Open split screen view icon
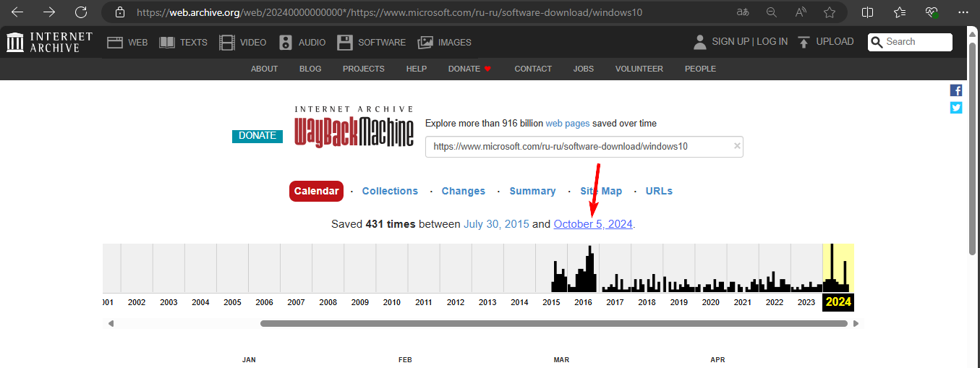Screen dimensions: 980x368 (868, 12)
